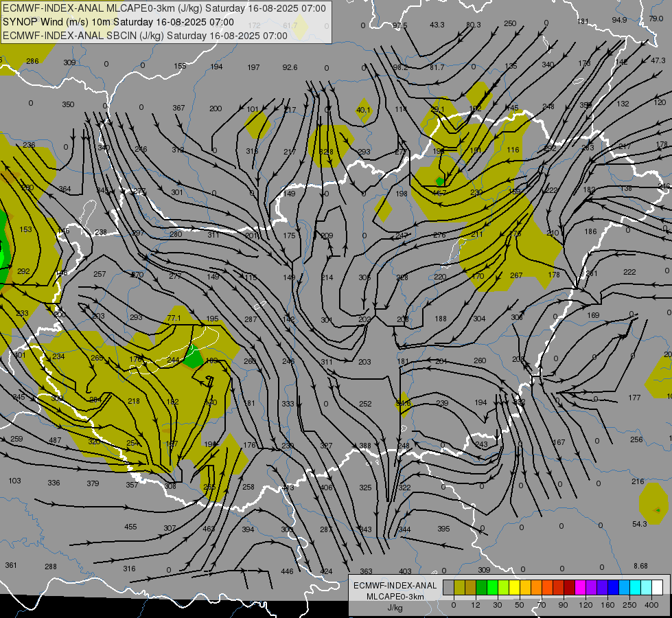Select the map value 455
The width and height of the screenshot is (672, 618).
point(130,527)
